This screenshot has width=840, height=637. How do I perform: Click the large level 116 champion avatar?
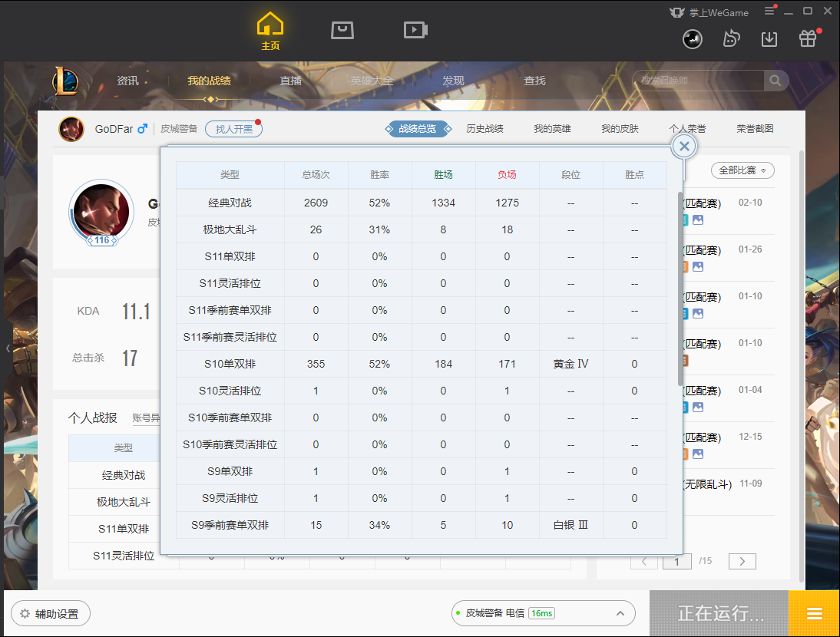click(x=101, y=213)
